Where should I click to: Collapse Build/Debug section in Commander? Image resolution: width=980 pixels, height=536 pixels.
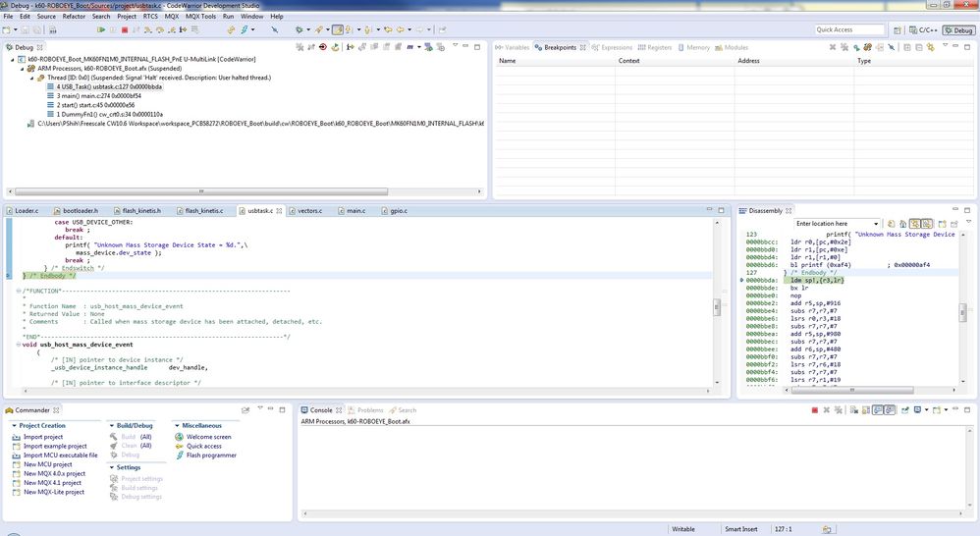pos(111,425)
